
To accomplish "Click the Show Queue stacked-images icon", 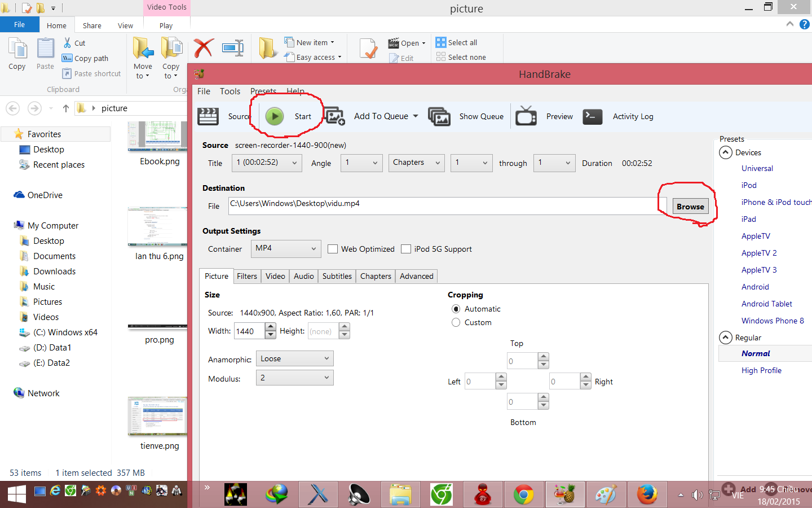I will click(x=439, y=116).
